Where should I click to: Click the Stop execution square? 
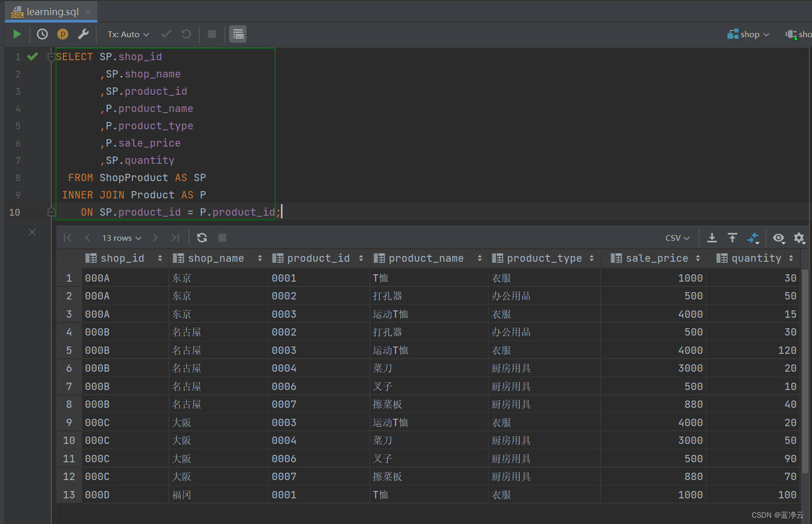(x=212, y=34)
